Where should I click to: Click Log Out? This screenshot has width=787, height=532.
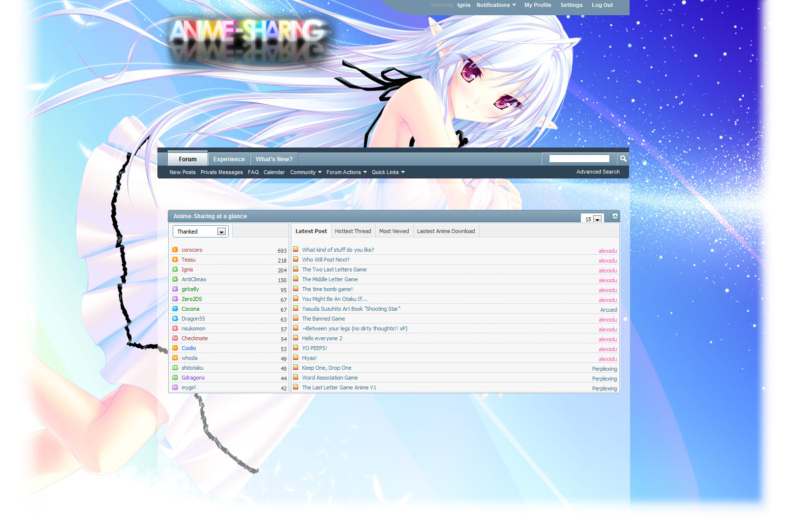coord(602,5)
